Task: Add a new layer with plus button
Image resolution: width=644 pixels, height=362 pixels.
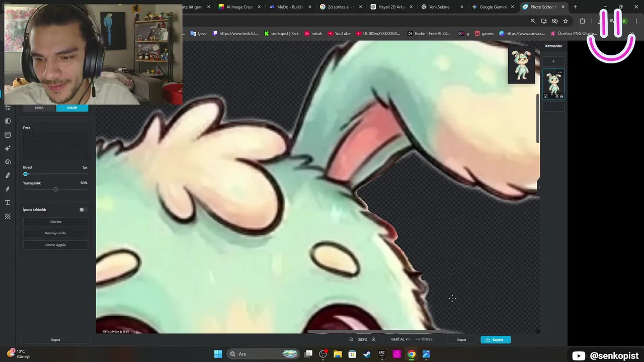Action: [553, 61]
